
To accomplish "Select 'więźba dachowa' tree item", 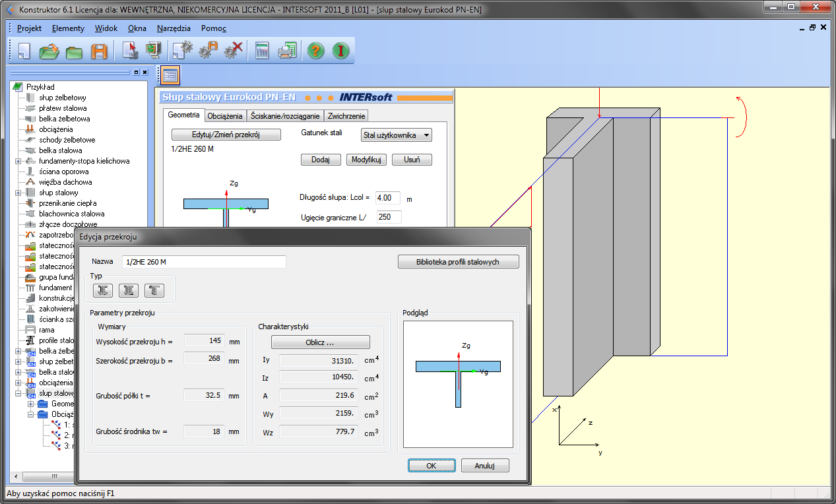I will 65,182.
